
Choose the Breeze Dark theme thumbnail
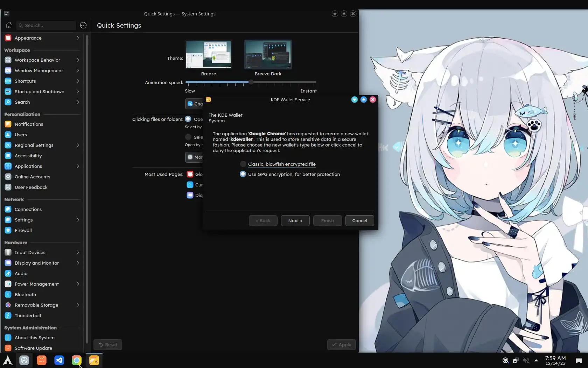pos(268,54)
